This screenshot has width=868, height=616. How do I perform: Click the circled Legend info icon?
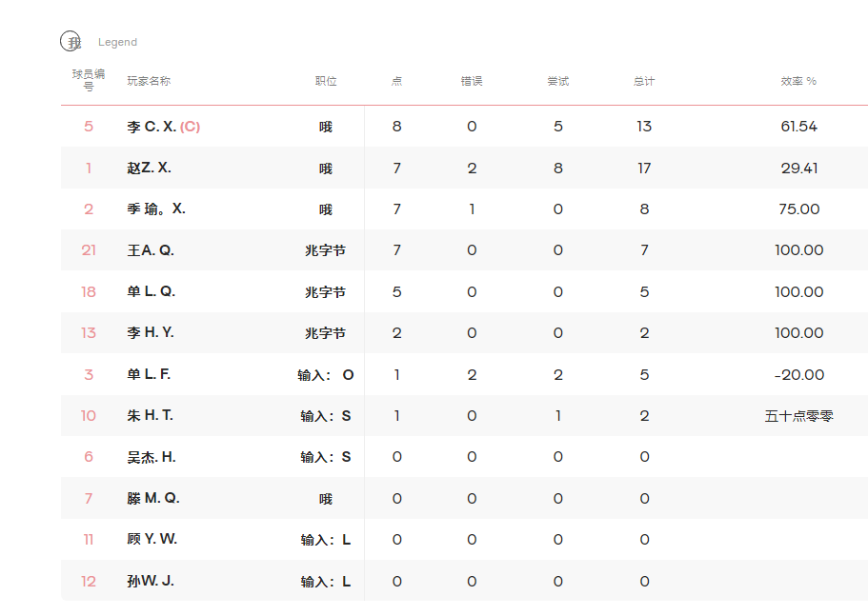point(71,42)
